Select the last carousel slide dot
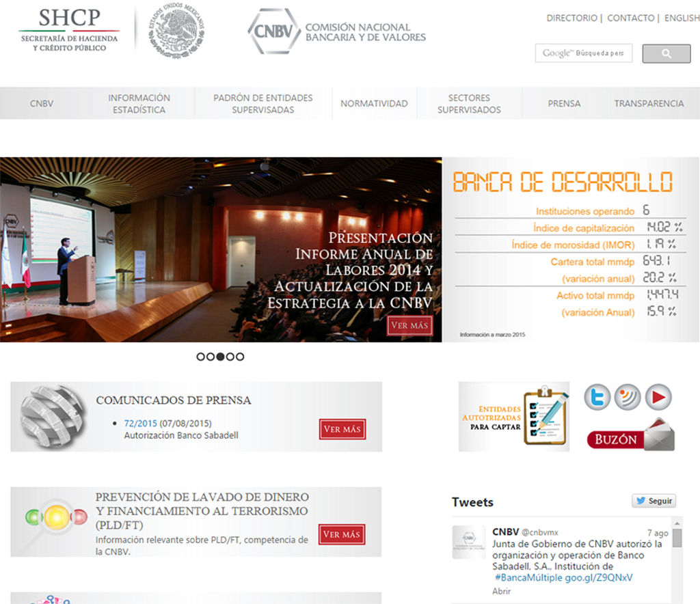700x604 pixels. tap(240, 357)
